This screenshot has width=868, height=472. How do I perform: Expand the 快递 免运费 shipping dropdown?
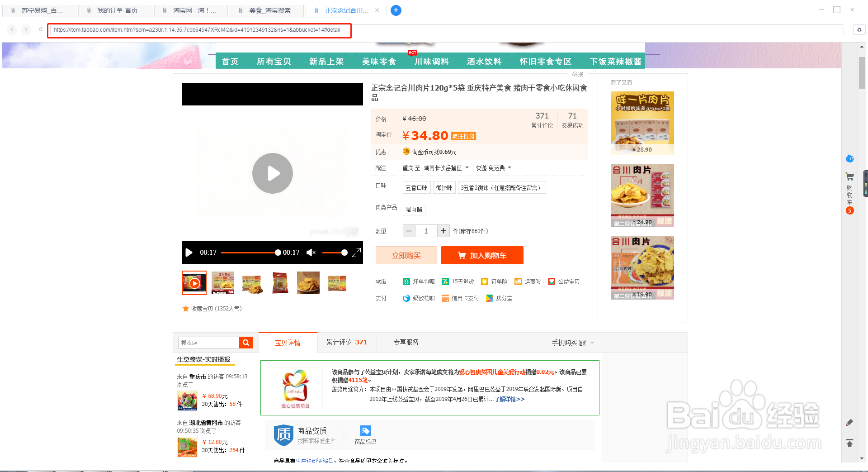[493, 168]
